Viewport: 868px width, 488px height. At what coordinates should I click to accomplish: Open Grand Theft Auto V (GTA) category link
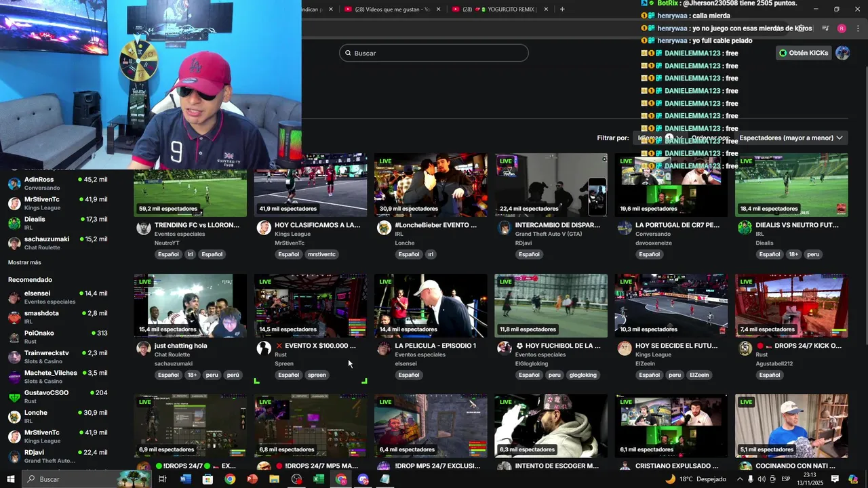pos(549,234)
